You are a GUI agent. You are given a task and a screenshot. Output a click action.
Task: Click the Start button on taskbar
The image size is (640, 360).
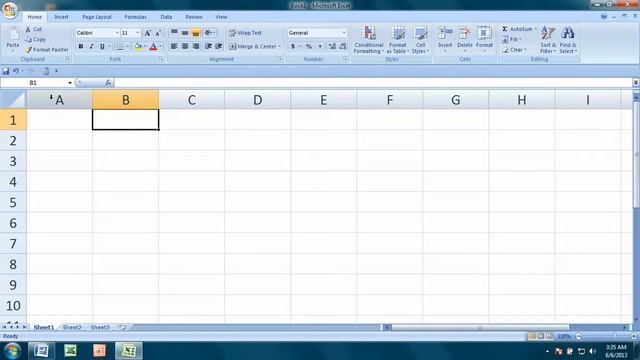coord(12,351)
